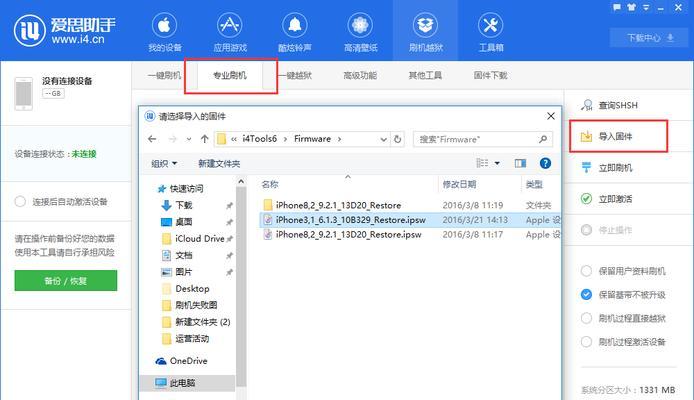Switch to 专业刷机 tab

click(x=230, y=75)
